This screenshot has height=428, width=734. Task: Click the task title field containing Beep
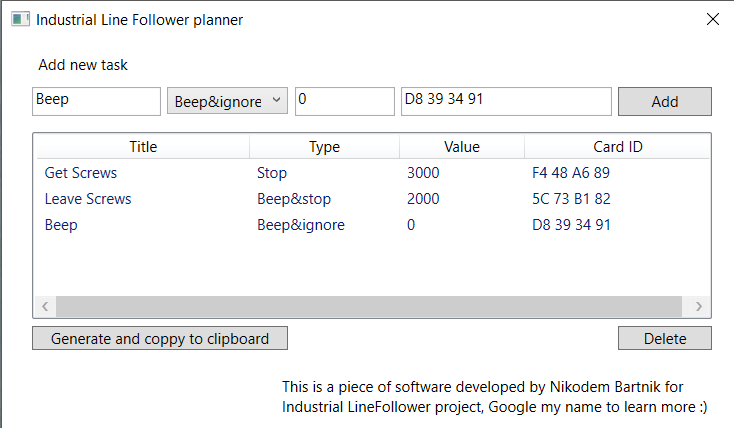96,101
